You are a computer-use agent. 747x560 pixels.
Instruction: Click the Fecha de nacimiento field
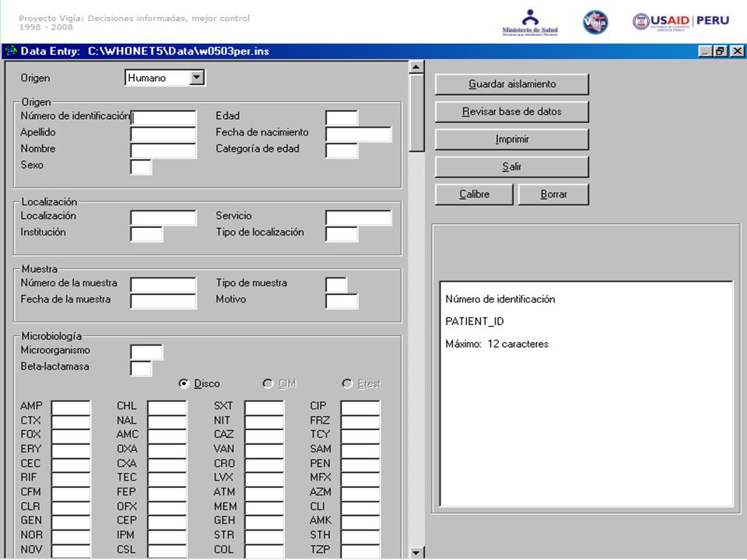point(358,135)
